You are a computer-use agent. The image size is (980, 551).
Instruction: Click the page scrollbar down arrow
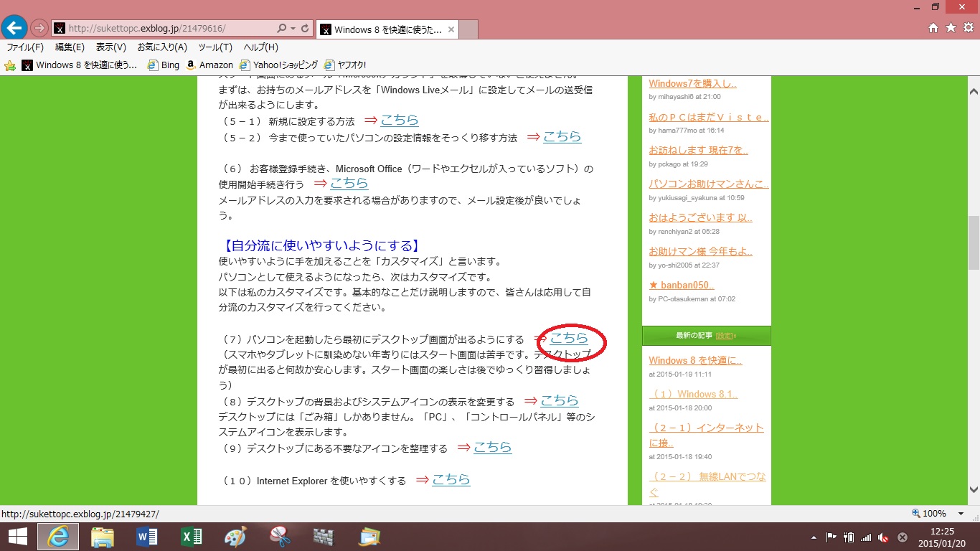pyautogui.click(x=974, y=490)
